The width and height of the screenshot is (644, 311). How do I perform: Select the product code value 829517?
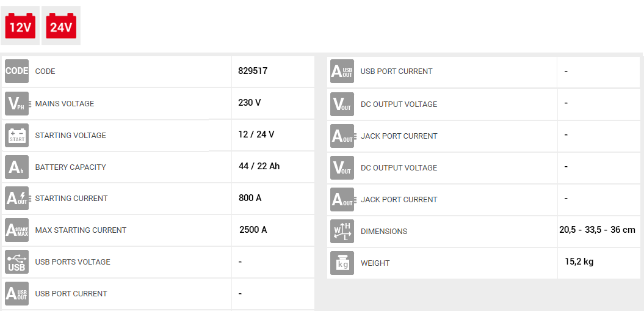pos(253,71)
